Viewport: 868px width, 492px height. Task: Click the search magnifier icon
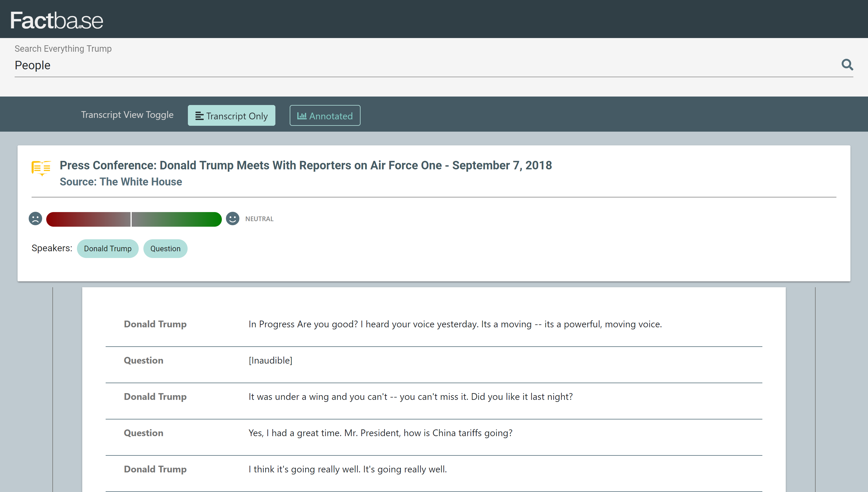847,65
